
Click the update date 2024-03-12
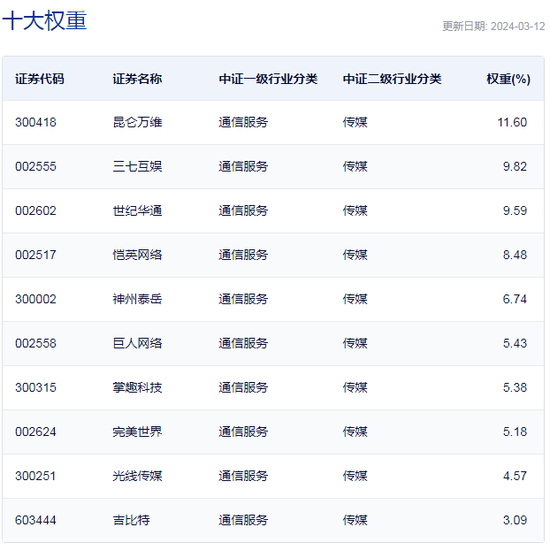[517, 27]
